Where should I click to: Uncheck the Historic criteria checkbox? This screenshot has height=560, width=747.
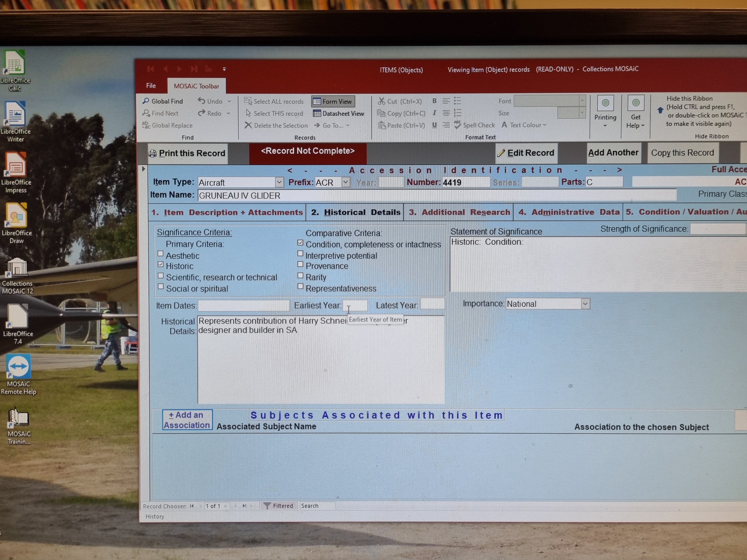[161, 264]
